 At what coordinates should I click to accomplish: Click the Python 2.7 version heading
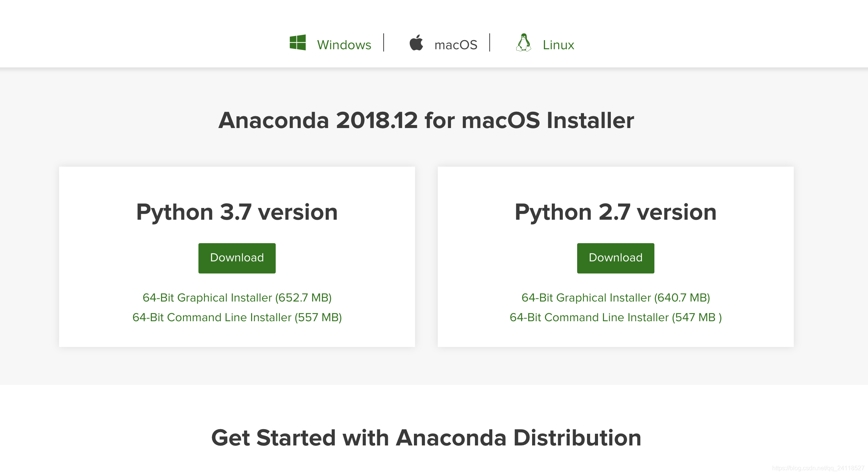pyautogui.click(x=616, y=212)
